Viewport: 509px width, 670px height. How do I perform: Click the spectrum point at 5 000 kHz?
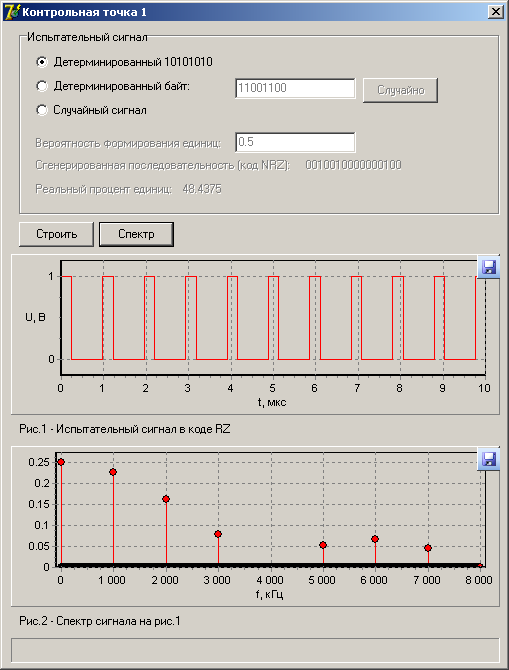323,545
